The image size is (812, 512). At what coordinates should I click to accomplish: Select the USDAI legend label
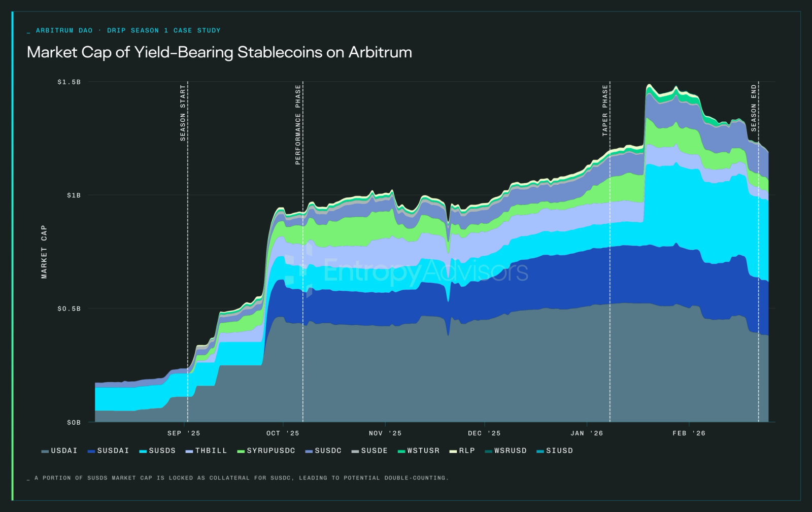[x=64, y=451]
